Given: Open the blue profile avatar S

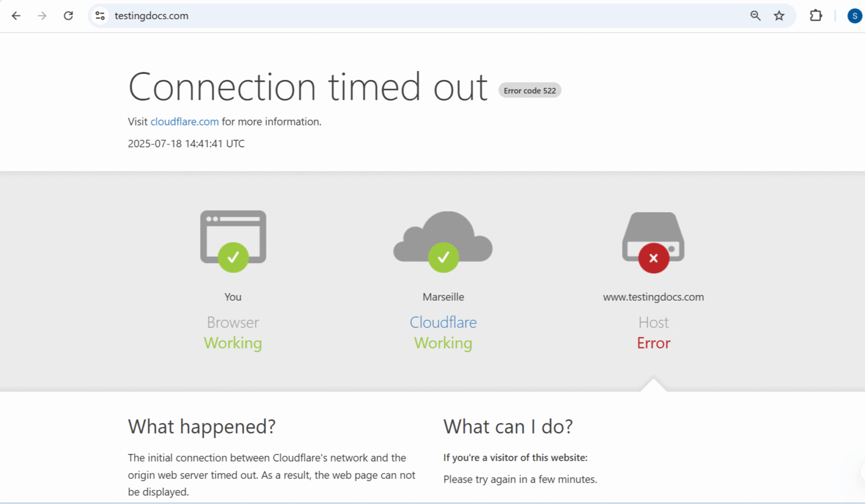Looking at the screenshot, I should pyautogui.click(x=854, y=16).
